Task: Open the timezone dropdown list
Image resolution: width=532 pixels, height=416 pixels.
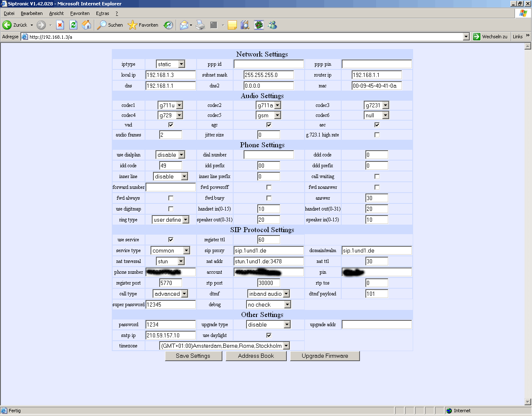Action: click(286, 346)
